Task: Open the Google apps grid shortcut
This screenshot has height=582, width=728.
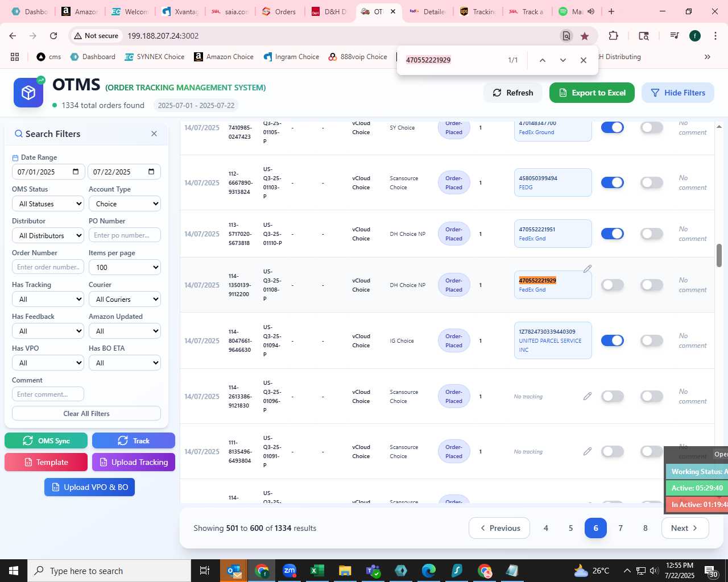Action: [x=15, y=57]
